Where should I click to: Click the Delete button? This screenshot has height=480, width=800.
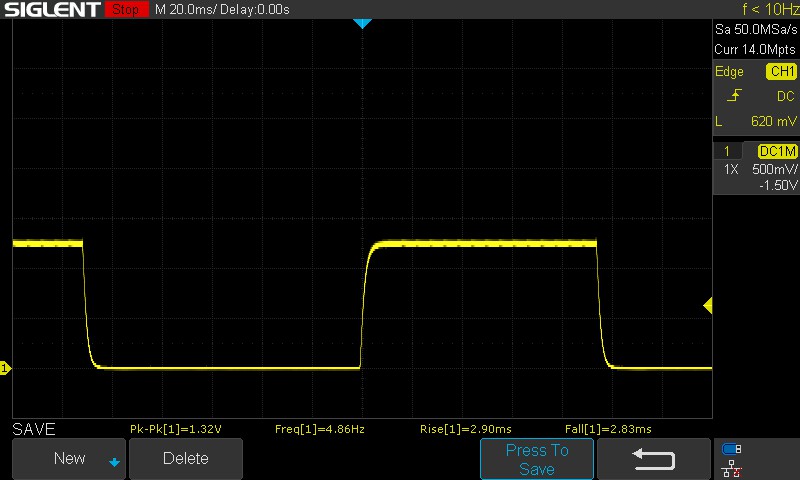point(186,459)
